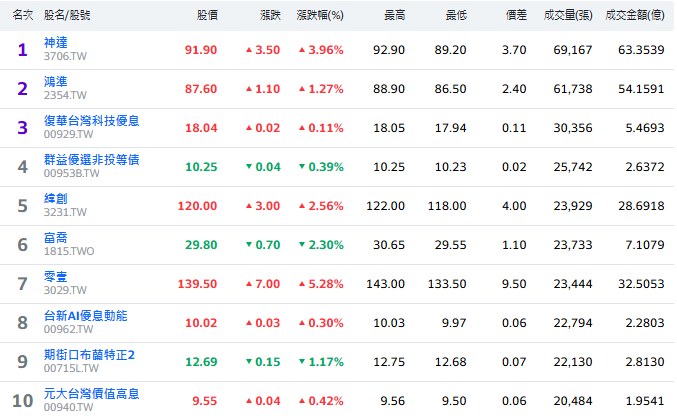This screenshot has width=677, height=419.
Task: Click 神達 price 91.90
Action: coord(201,50)
